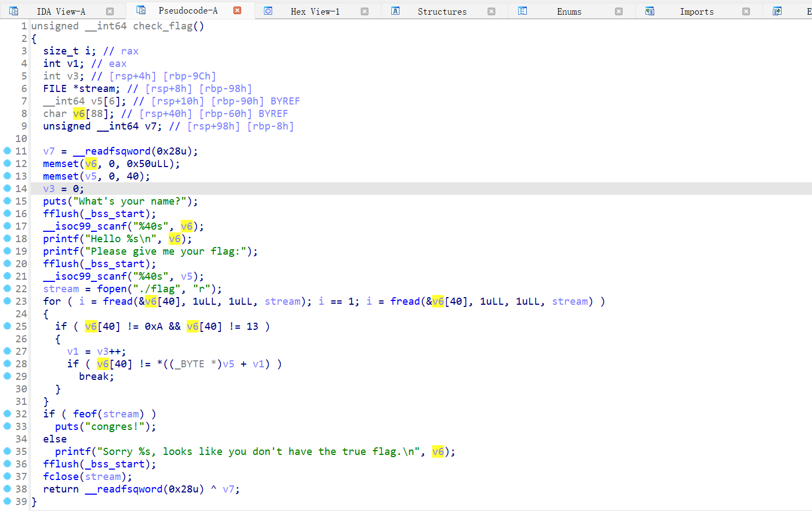Click the feof call on line 32
812x511 pixels.
[85, 414]
